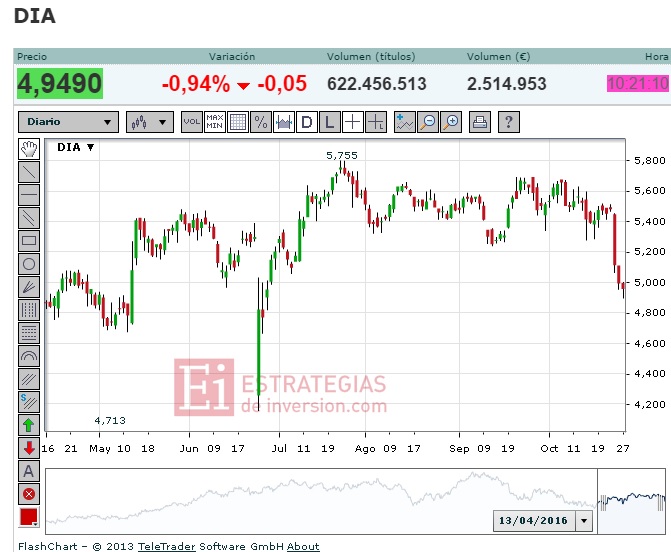Viewport: 671px width, 552px height.
Task: Zoom out the chart
Action: coord(428,122)
